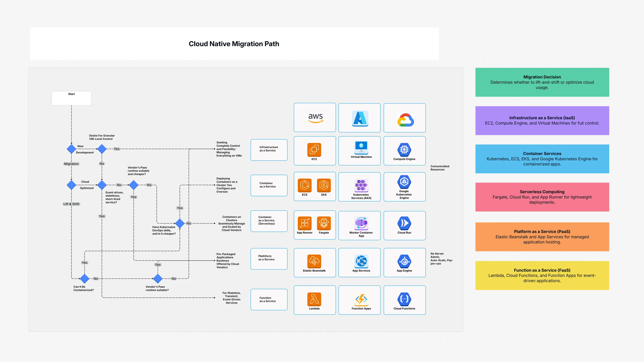Select the Lambda icon
Viewport: 644px width, 362px height.
[x=314, y=299]
